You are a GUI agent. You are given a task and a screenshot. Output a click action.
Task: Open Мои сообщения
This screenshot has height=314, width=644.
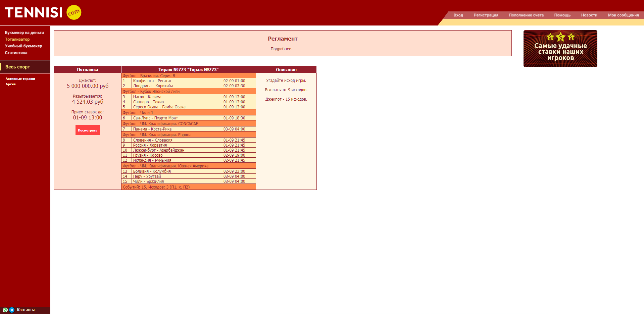623,15
